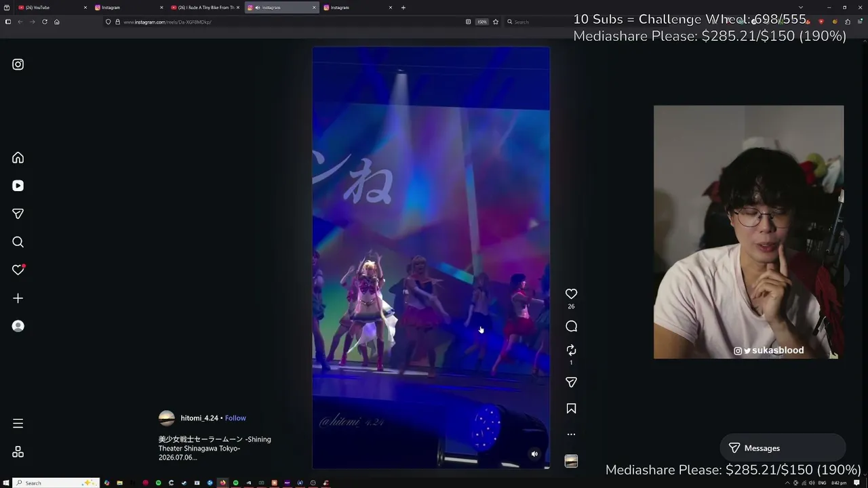Switch to the YouTube tab

53,7
